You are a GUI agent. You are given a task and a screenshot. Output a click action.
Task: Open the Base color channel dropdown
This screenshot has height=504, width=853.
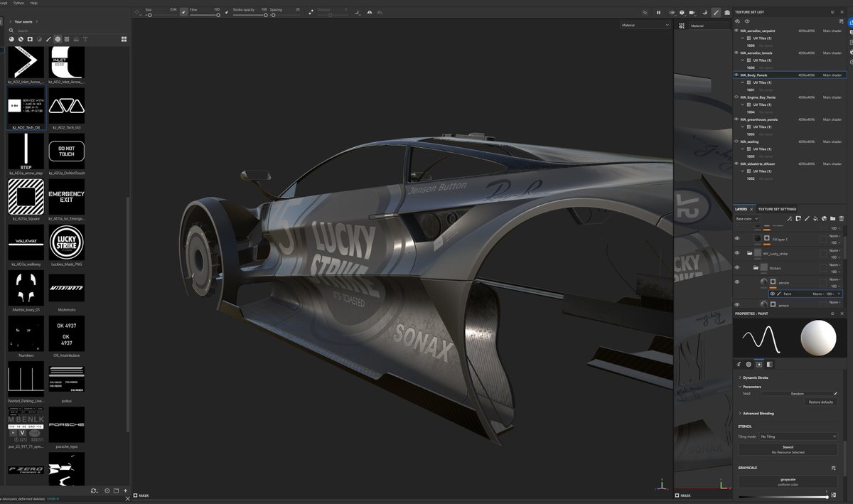pyautogui.click(x=748, y=219)
